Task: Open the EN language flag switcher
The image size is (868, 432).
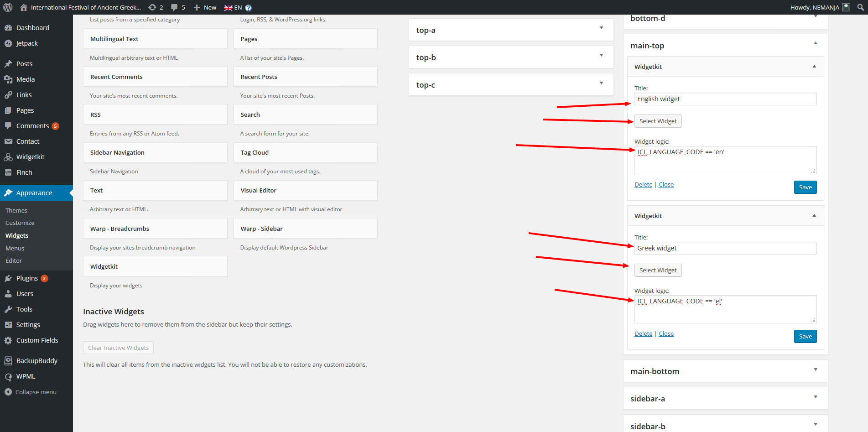Action: 233,7
